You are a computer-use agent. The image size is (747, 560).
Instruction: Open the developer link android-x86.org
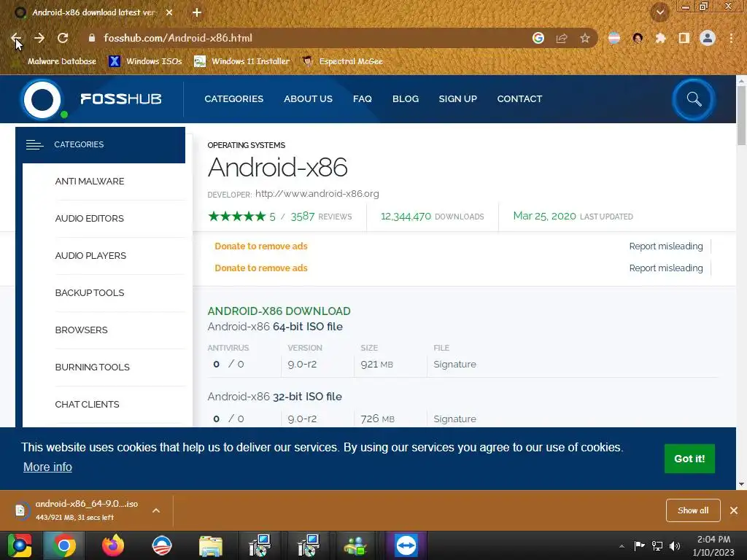point(317,194)
